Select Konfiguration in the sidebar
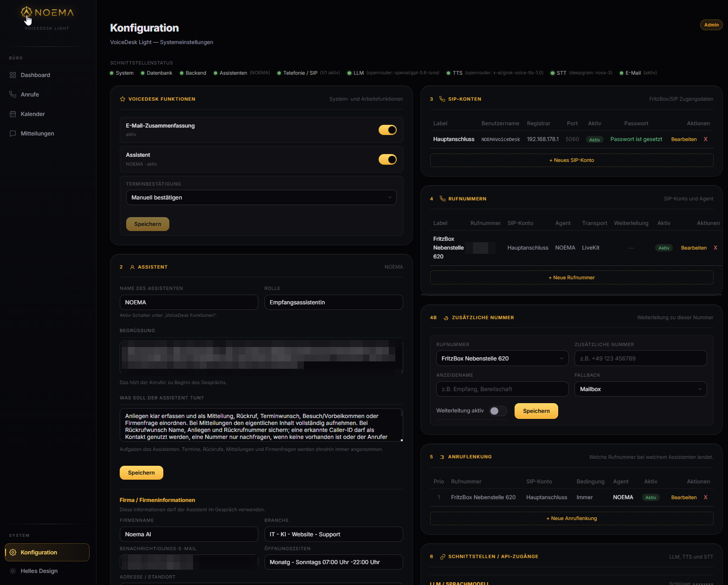 pos(47,553)
